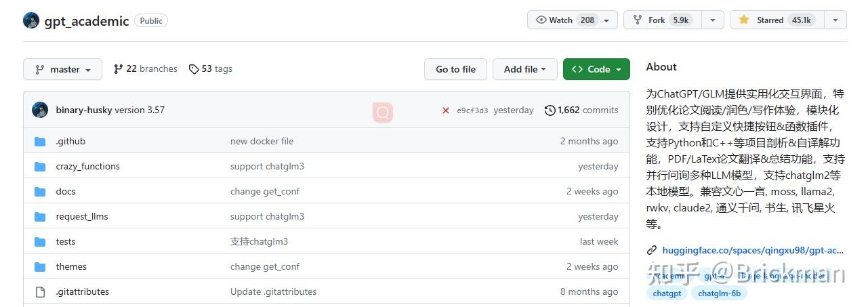The image size is (868, 307).
Task: Select the chatglm-6b topic tag
Action: [720, 293]
